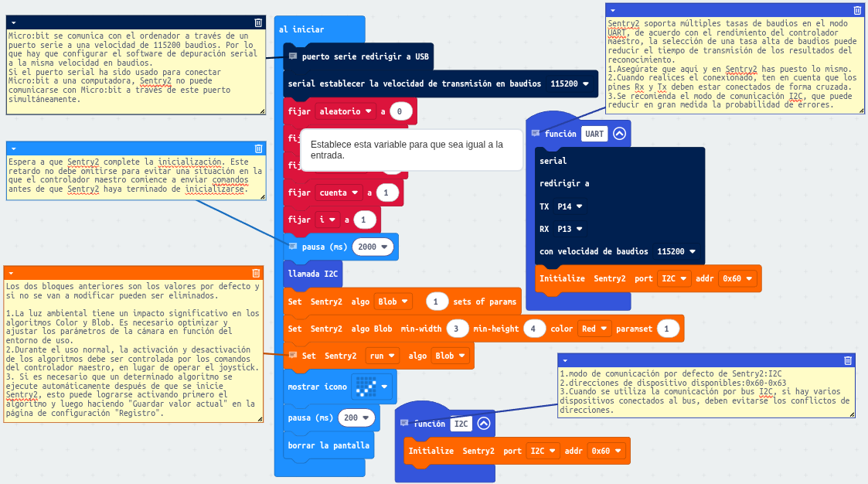Collapse the Micro:bit serial port comment note

(13, 23)
